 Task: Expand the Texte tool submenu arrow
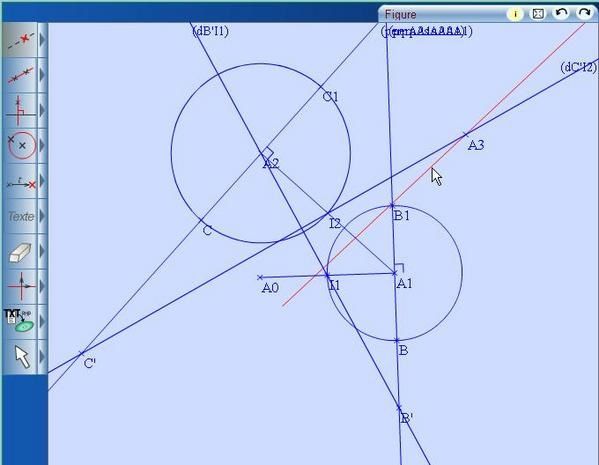pos(42,216)
